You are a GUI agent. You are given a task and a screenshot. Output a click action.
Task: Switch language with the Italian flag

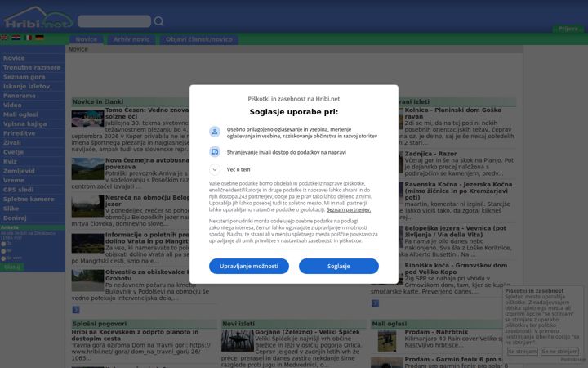tap(28, 38)
